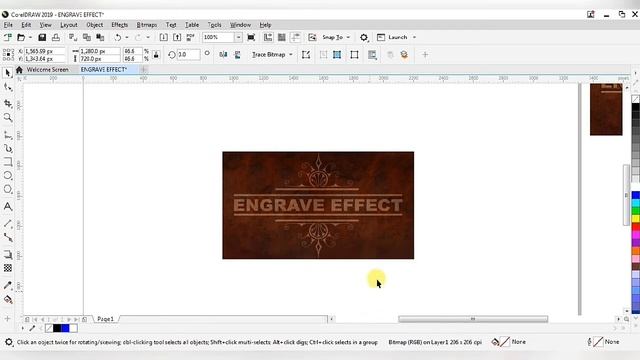Pick the blue document palette swatch
640x360 pixels.
[65, 328]
